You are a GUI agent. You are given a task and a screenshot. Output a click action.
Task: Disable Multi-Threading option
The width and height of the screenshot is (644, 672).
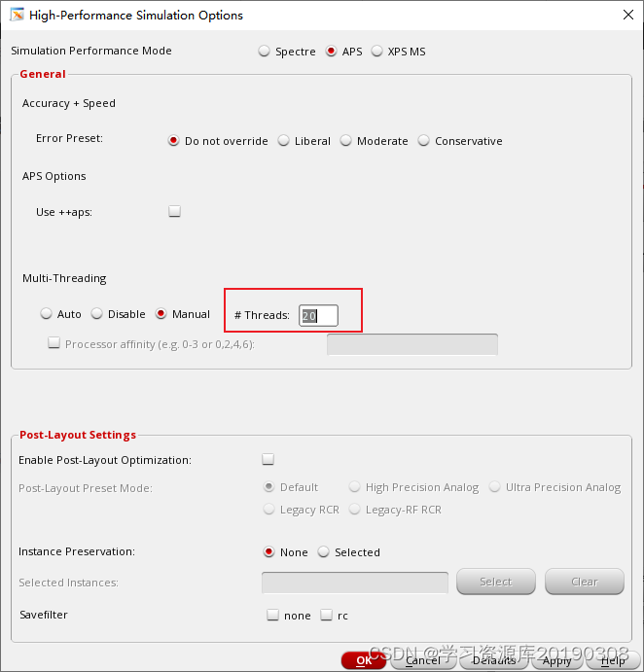coord(97,314)
